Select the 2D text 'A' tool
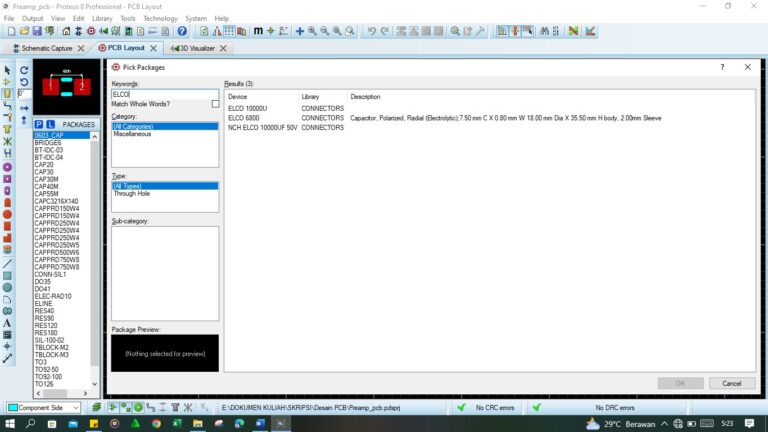768x432 pixels. pyautogui.click(x=7, y=323)
